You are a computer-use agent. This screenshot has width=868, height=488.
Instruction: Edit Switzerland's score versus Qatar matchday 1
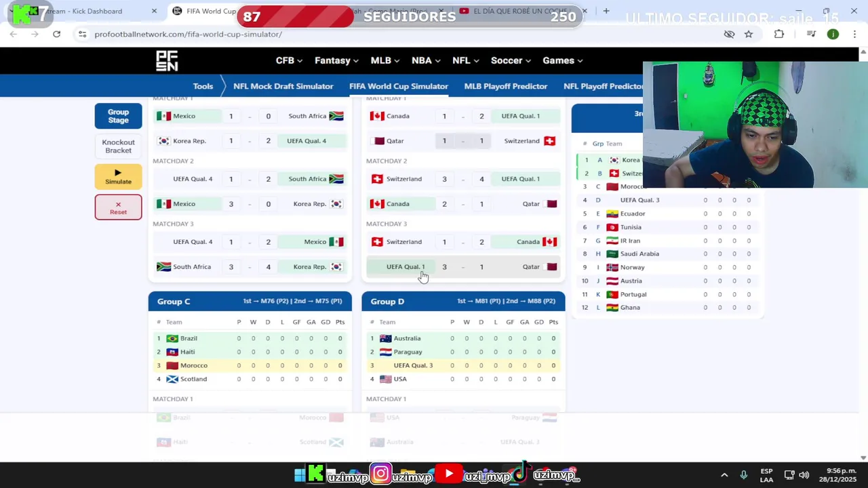click(481, 141)
